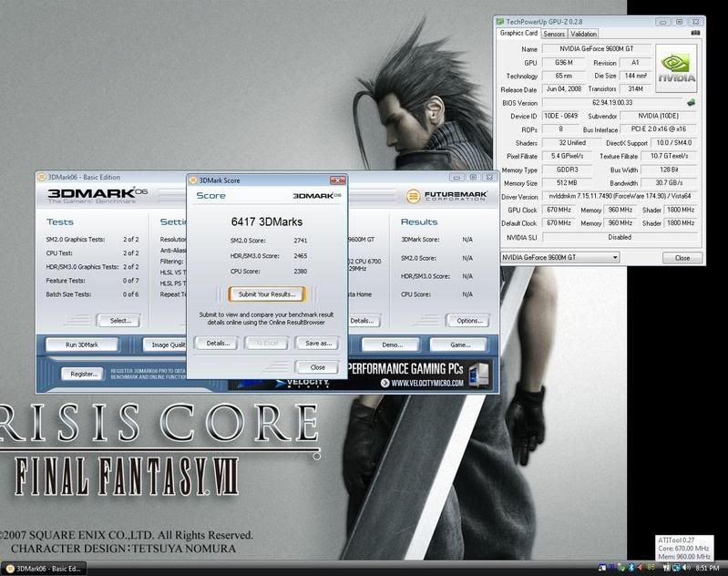Select the Graphics Card tab

pyautogui.click(x=518, y=34)
